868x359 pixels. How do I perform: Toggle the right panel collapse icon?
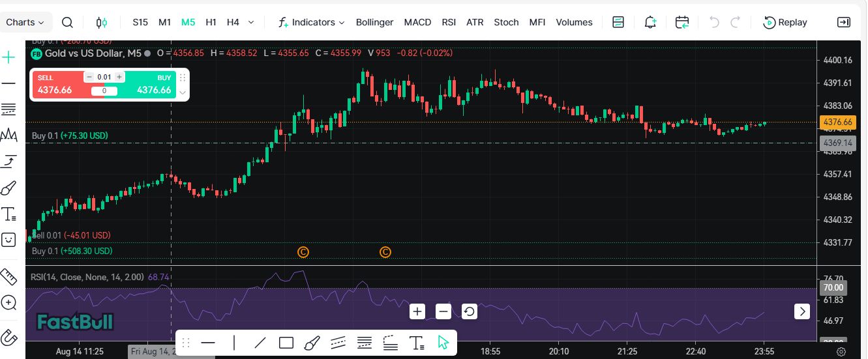click(x=843, y=22)
